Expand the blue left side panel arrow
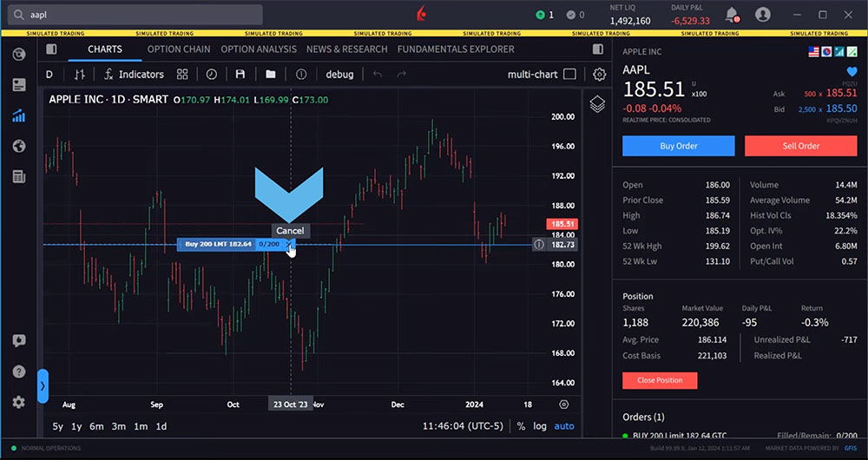The image size is (868, 460). click(x=43, y=385)
